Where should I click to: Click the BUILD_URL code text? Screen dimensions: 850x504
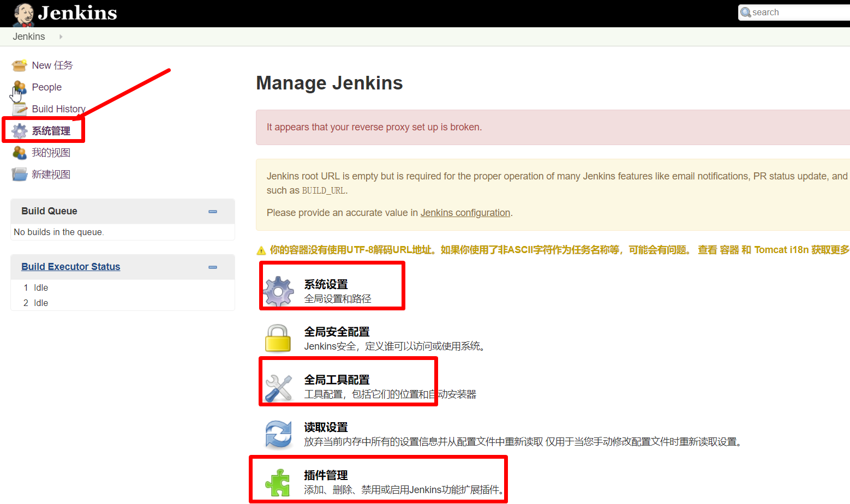[x=324, y=190]
